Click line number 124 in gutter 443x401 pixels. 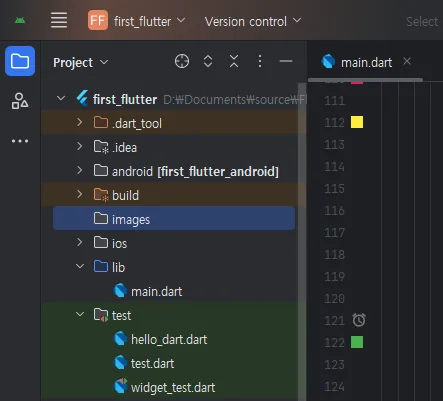(334, 386)
